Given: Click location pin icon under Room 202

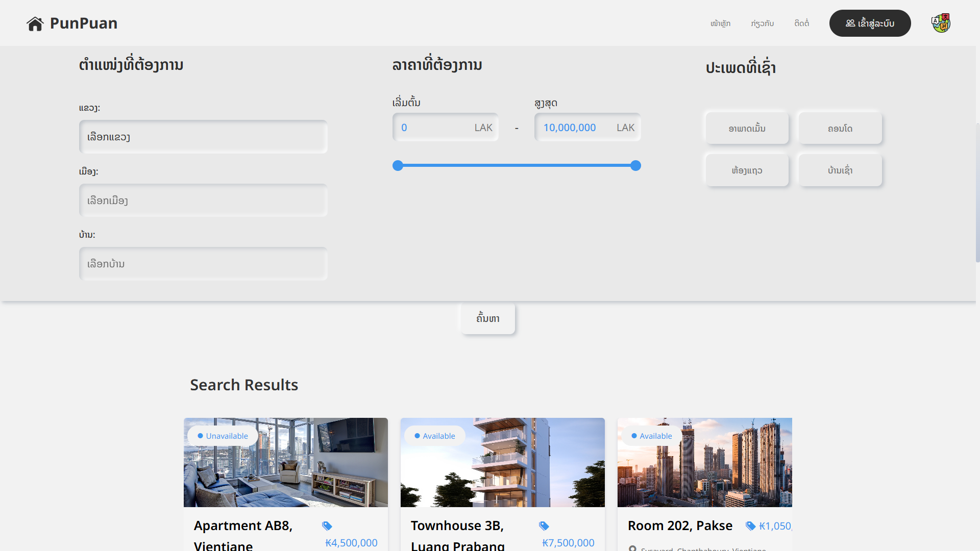Looking at the screenshot, I should [632, 548].
